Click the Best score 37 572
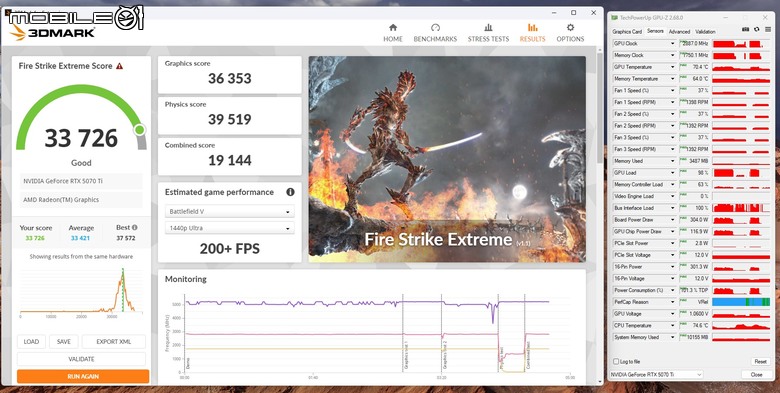Image resolution: width=780 pixels, height=393 pixels. point(126,238)
